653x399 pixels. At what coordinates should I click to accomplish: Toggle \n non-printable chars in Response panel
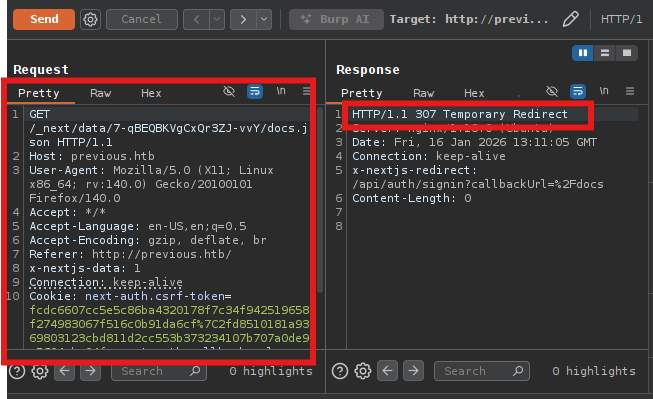(x=604, y=91)
